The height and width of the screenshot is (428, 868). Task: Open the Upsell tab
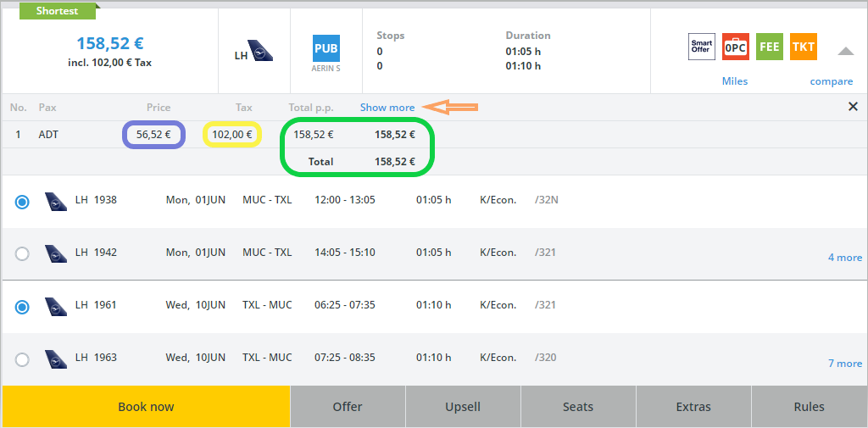pos(463,407)
